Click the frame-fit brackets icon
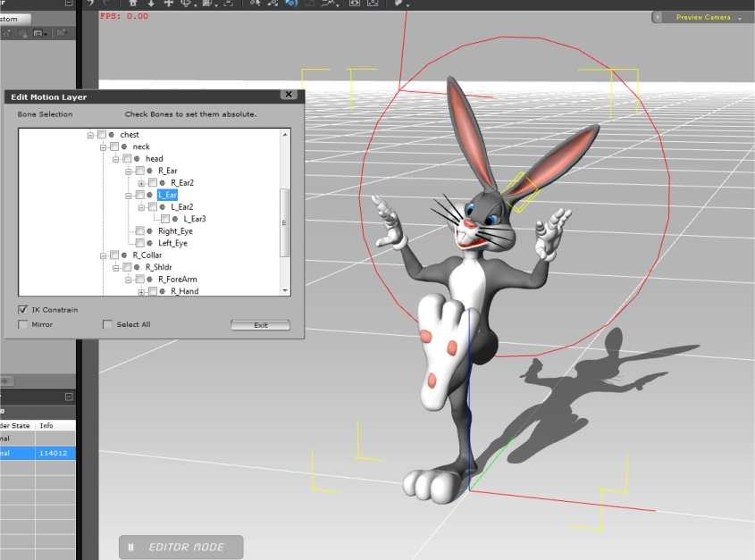 point(229,4)
